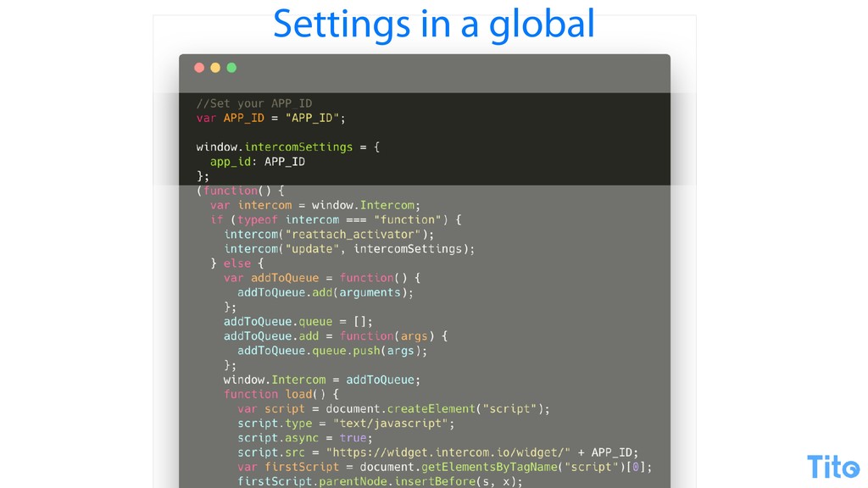The image size is (868, 488).
Task: Click the red close window dot
Action: 199,68
